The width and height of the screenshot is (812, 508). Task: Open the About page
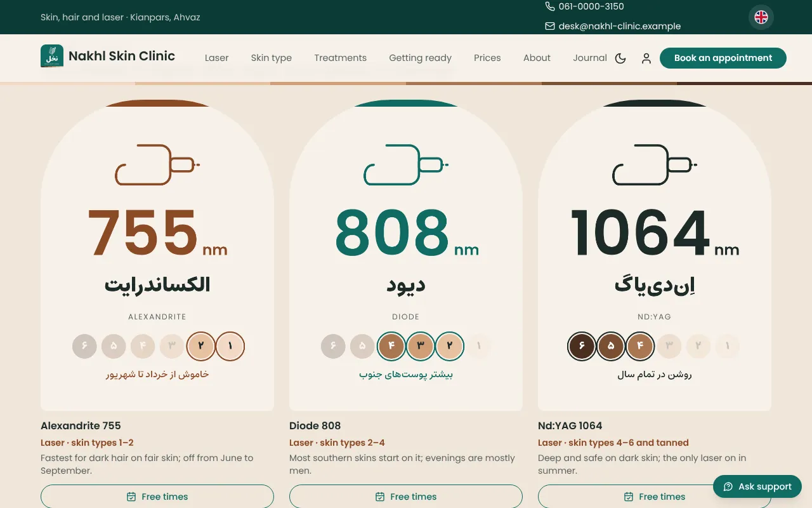point(537,58)
